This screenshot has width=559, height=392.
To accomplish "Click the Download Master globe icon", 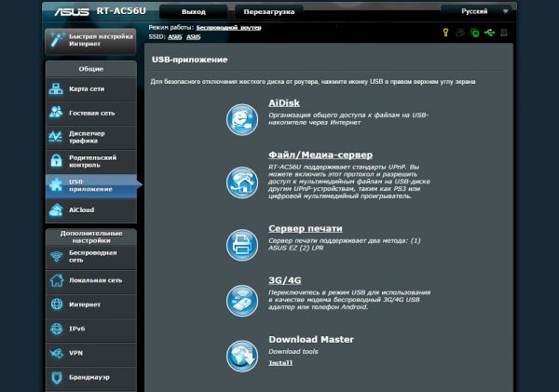I will [x=242, y=356].
